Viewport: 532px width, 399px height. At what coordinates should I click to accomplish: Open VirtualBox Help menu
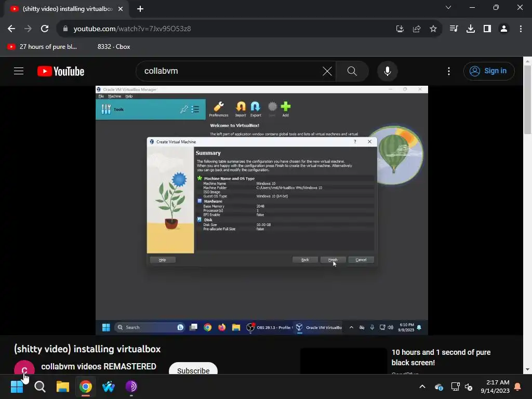click(129, 96)
